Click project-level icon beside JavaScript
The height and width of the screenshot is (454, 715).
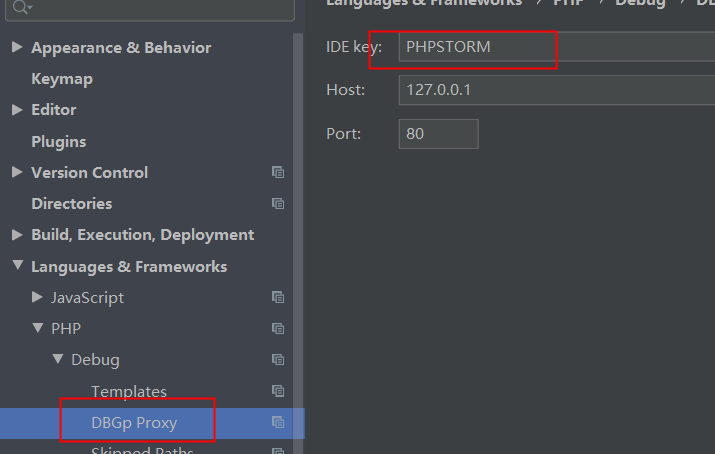(278, 297)
